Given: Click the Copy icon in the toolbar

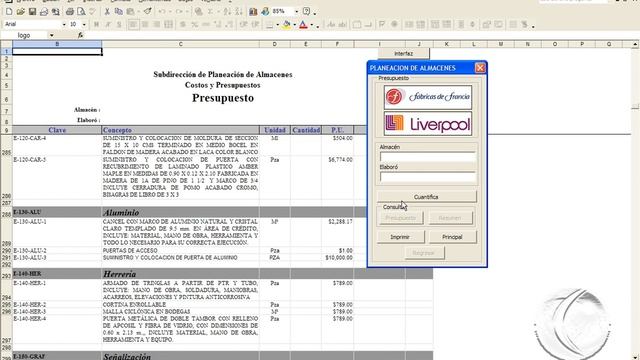Looking at the screenshot, I should (118, 11).
